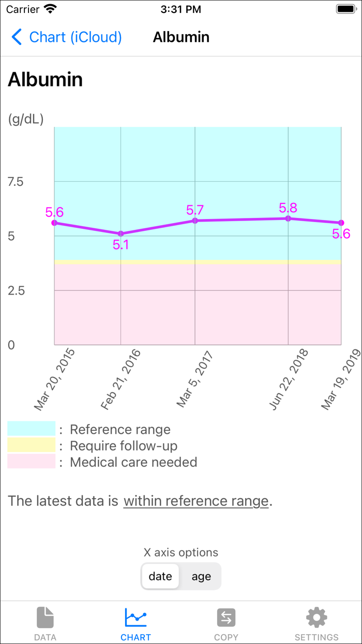Keep X axis set to date
The image size is (362, 644).
(x=160, y=576)
